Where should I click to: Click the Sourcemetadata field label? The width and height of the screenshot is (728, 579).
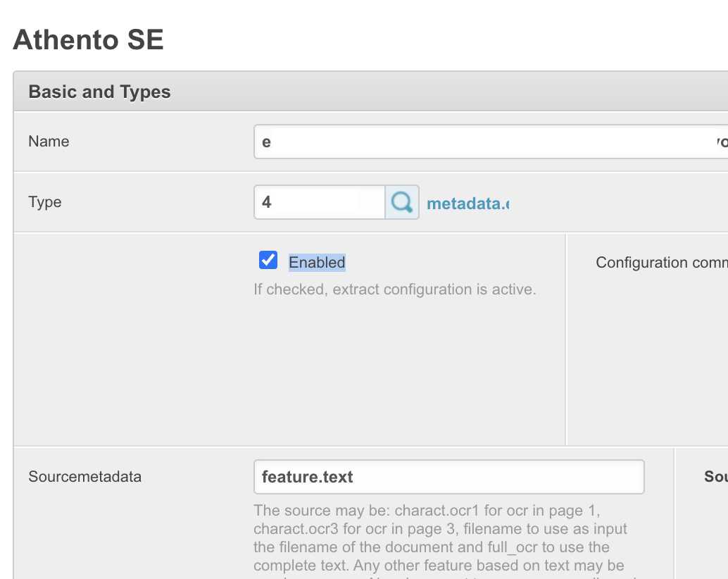84,477
